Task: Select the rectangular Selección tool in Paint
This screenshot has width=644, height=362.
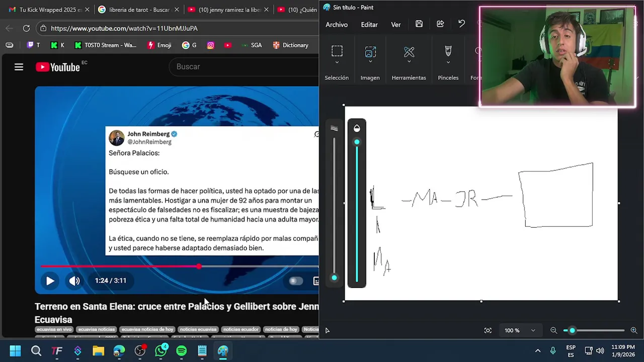Action: pos(337,51)
